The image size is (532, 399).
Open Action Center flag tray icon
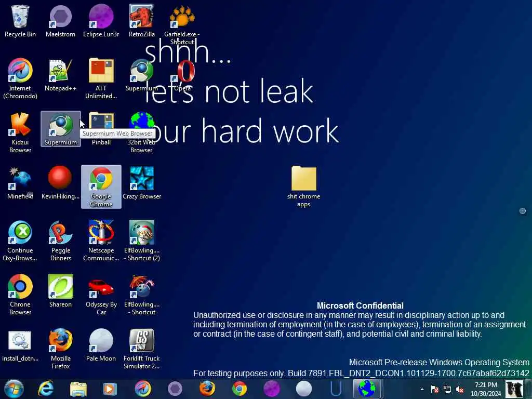[435, 389]
